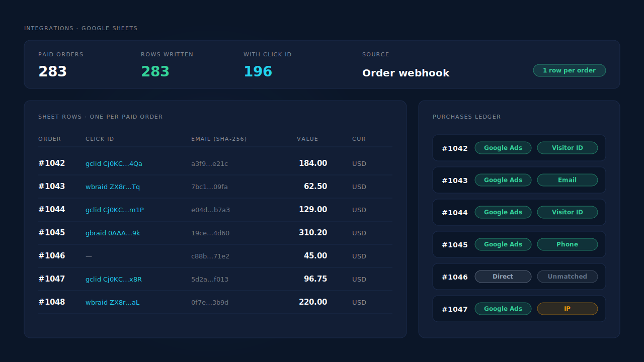644x362 pixels.
Task: Click Email tag on ledger #1043
Action: point(568,180)
